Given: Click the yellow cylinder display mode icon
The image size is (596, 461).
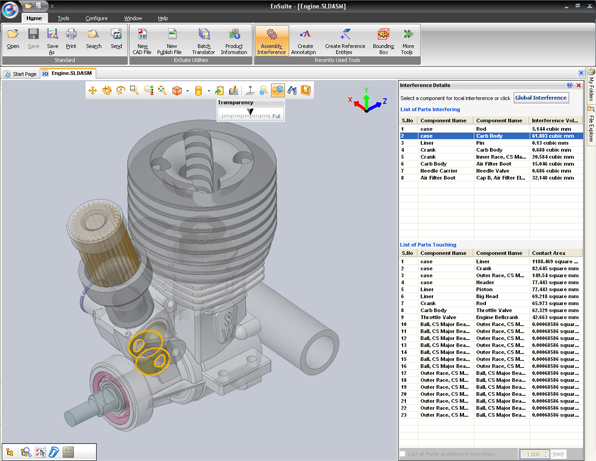Looking at the screenshot, I should (198, 90).
